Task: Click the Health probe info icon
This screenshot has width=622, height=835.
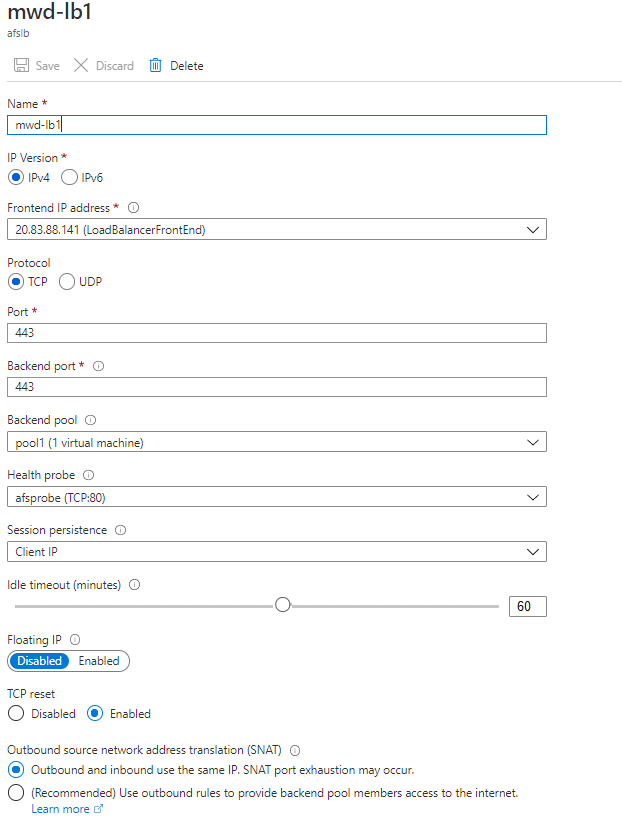Action: point(88,475)
